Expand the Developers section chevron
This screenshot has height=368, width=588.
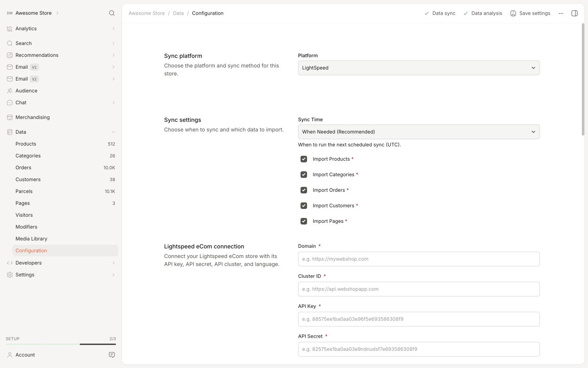click(x=114, y=263)
